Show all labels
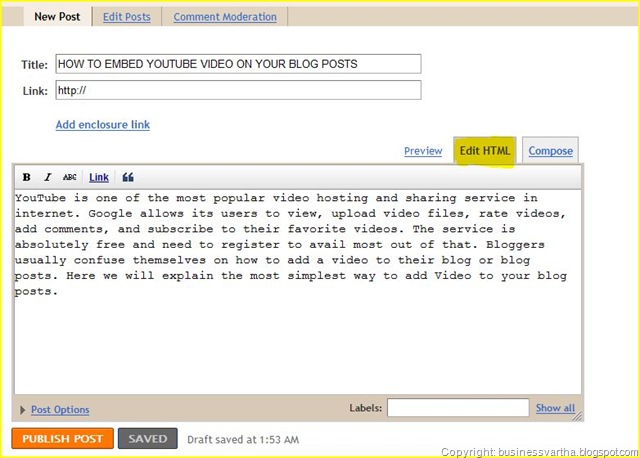The height and width of the screenshot is (458, 640). click(x=555, y=408)
